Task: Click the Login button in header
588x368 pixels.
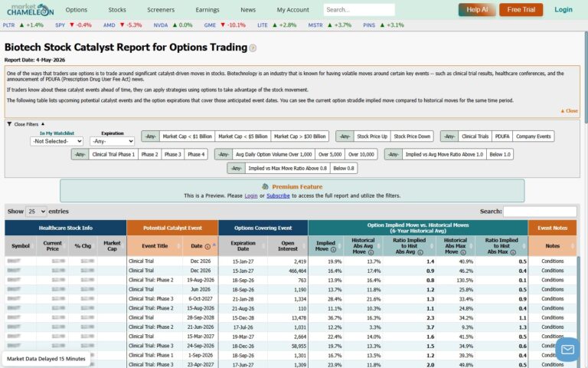Action: pos(563,10)
